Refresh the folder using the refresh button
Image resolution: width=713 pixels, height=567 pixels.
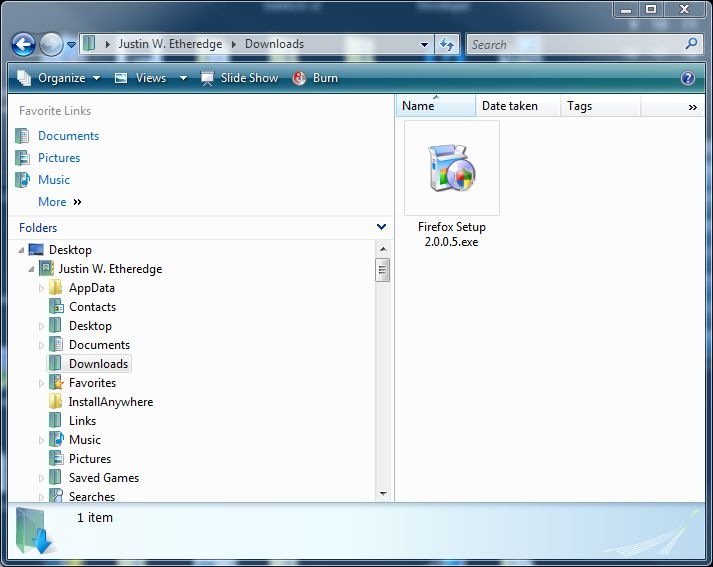447,45
